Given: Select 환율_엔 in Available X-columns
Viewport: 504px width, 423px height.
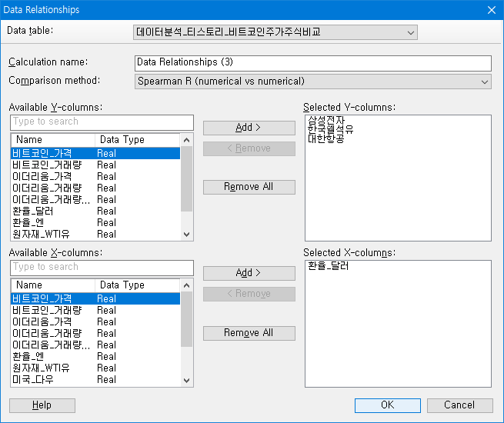Looking at the screenshot, I should tap(95, 357).
